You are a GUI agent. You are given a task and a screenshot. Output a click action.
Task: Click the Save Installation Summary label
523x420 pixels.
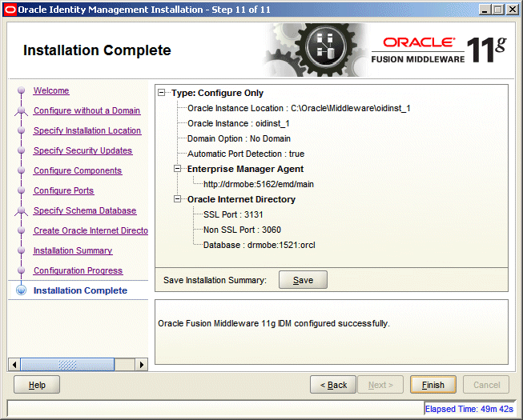(215, 280)
